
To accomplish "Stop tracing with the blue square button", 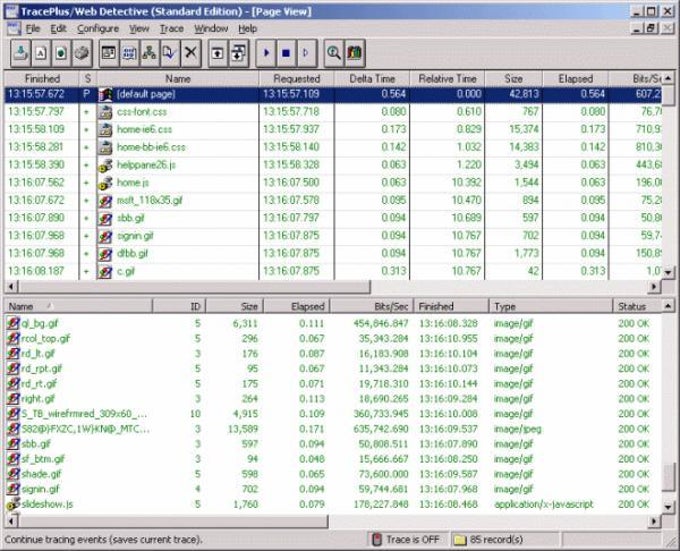I will click(286, 53).
